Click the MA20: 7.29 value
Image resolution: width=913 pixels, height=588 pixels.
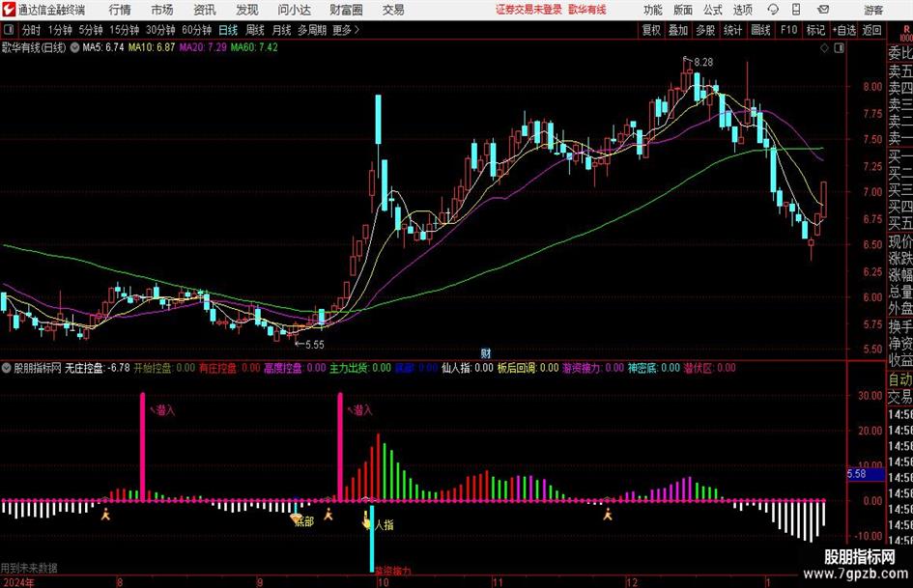coord(203,47)
